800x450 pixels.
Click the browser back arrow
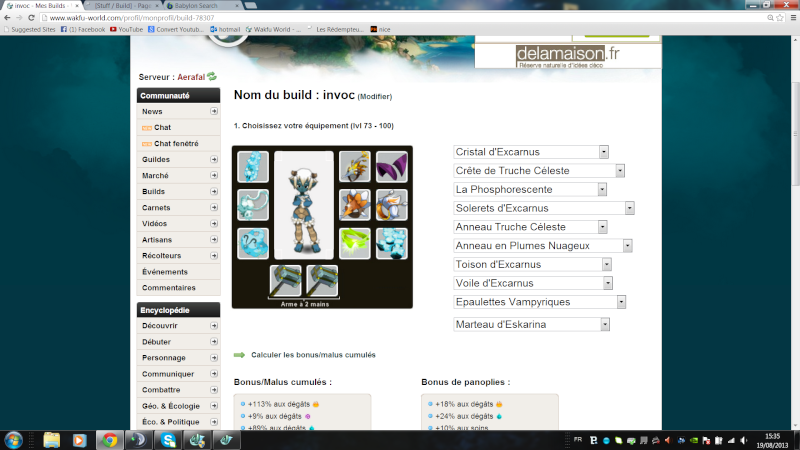click(x=7, y=18)
